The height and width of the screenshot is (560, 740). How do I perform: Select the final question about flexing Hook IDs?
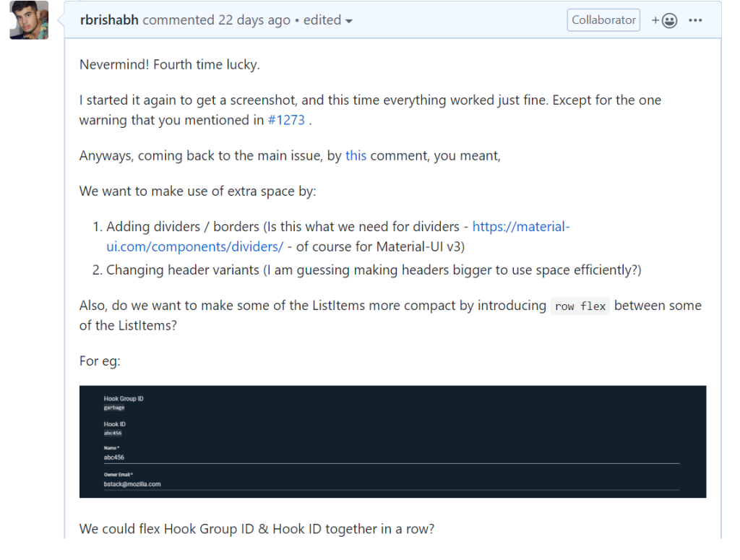tap(257, 529)
